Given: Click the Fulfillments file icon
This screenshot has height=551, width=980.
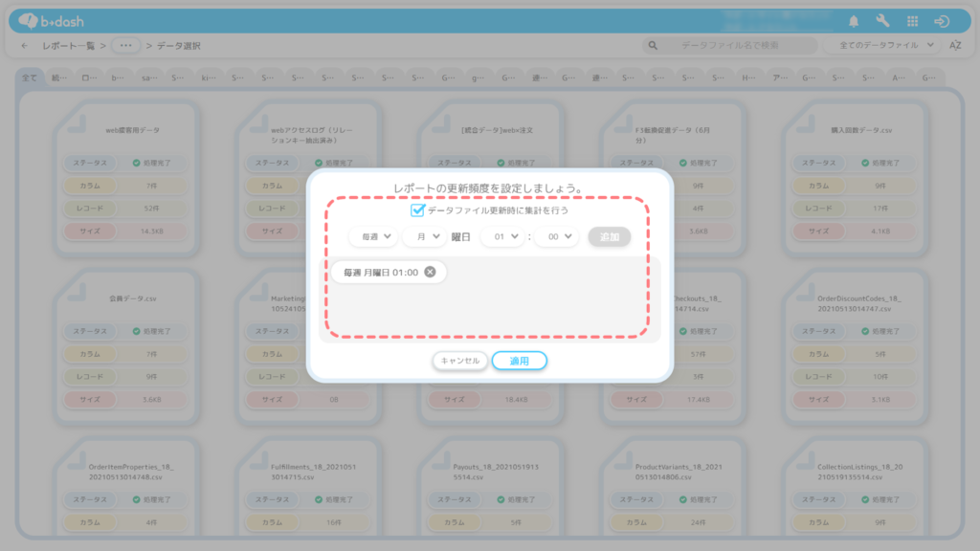Looking at the screenshot, I should pos(259,460).
